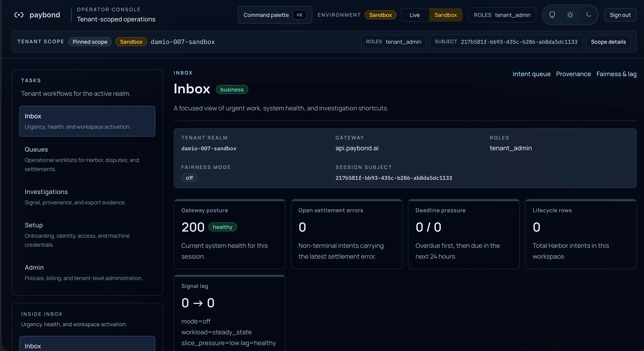The image size is (644, 351).
Task: Open the Command palette
Action: (x=275, y=15)
